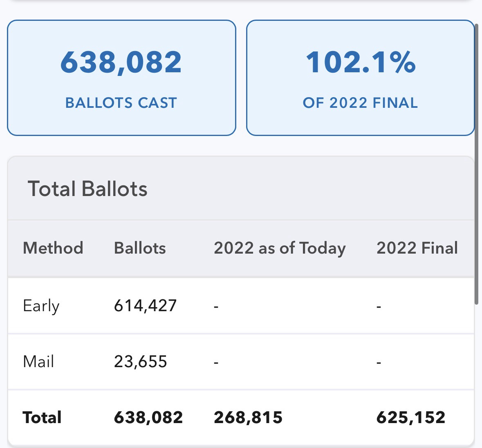Click the vertical scrollbar on the right
The height and width of the screenshot is (448, 482).
476,163
